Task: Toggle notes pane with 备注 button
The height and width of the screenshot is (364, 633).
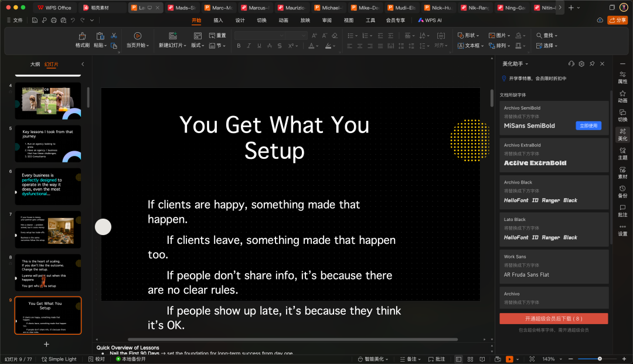Action: pyautogui.click(x=410, y=359)
